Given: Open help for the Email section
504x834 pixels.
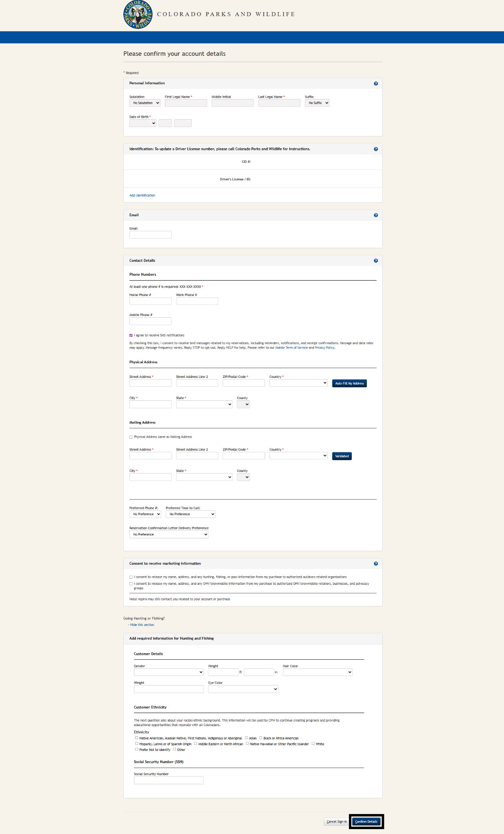Looking at the screenshot, I should tap(375, 215).
